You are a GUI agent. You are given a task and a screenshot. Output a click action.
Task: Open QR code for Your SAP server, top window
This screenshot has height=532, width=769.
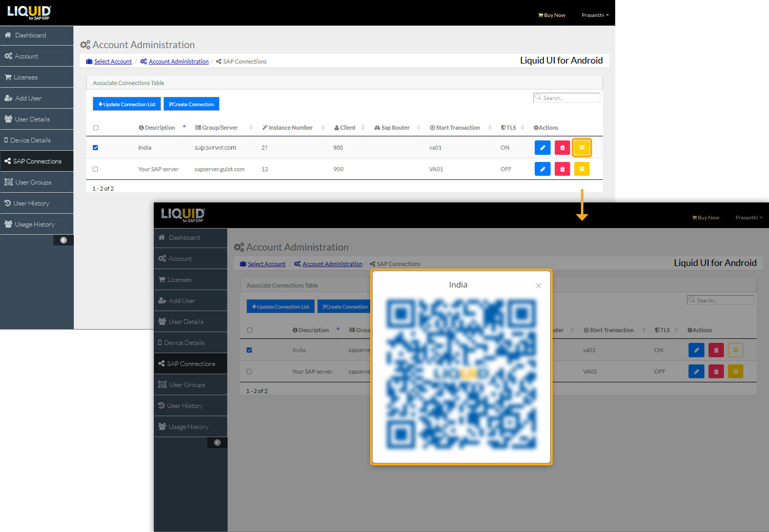click(582, 169)
